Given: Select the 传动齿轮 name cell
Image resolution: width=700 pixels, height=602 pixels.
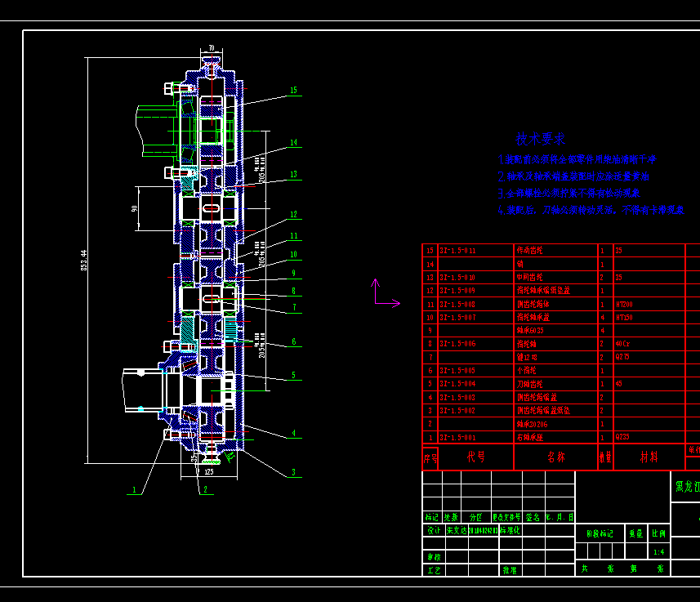Looking at the screenshot, I should click(x=529, y=251).
